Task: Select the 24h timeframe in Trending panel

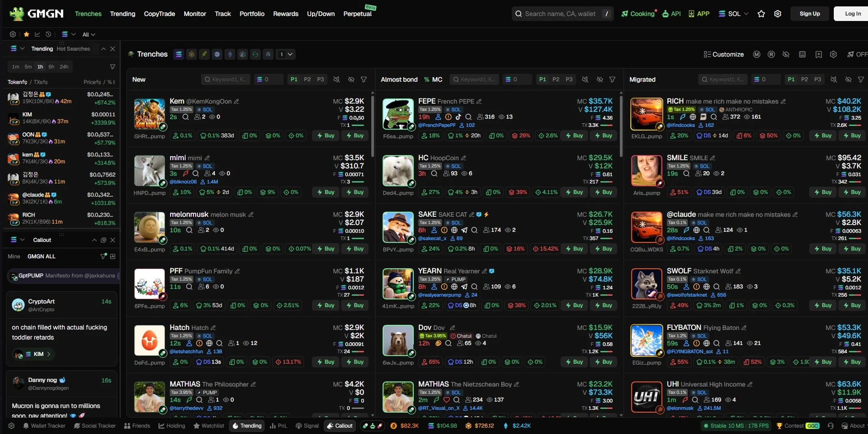Action: pyautogui.click(x=64, y=67)
